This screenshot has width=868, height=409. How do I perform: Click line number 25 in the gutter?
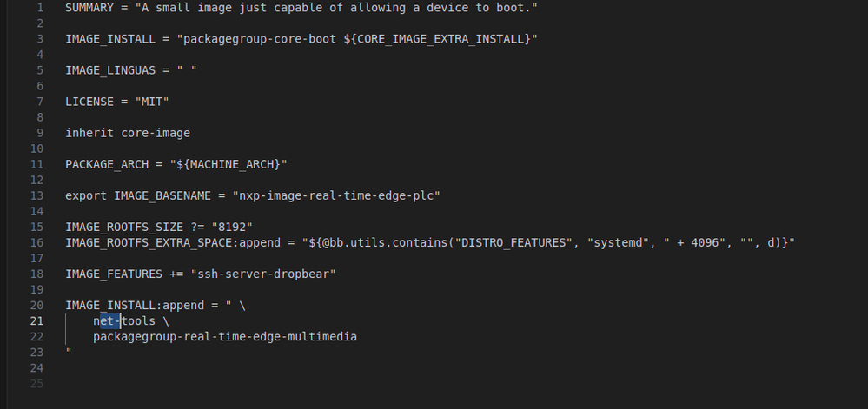point(36,383)
